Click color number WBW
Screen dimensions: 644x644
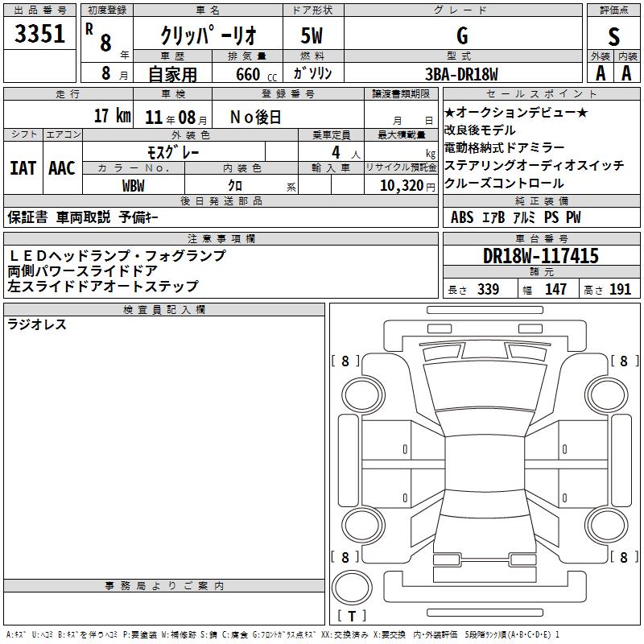pos(134,186)
